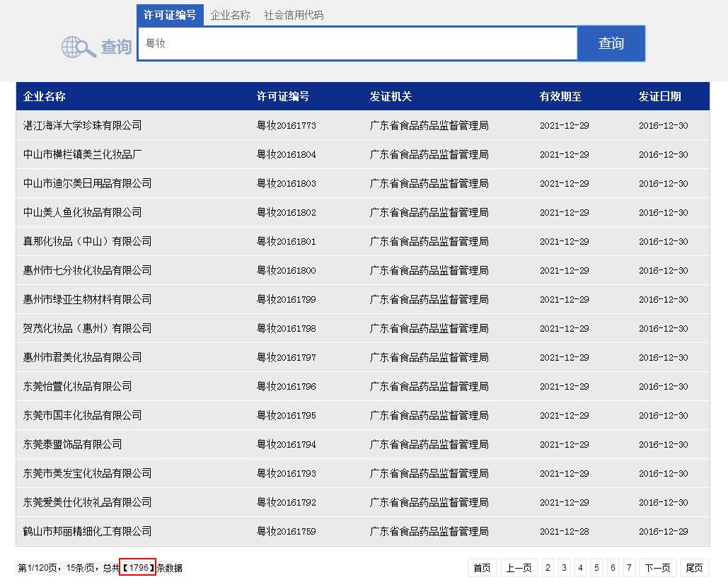
Task: Click license number 粤妆20161800
Action: point(287,271)
